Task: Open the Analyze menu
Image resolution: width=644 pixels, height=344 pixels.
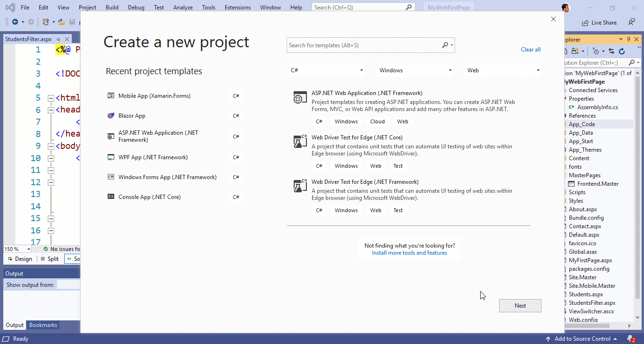Action: (183, 8)
